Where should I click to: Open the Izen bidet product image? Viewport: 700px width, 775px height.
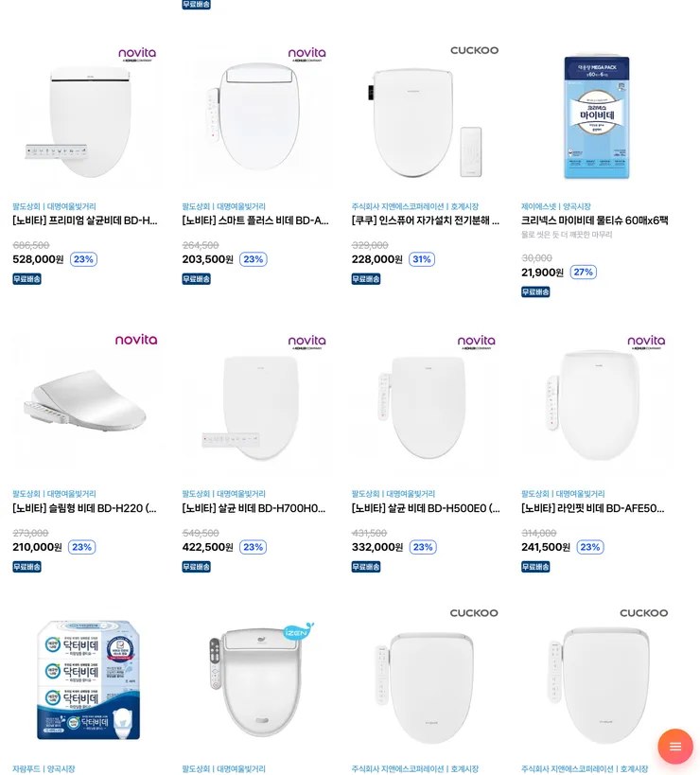coord(256,679)
